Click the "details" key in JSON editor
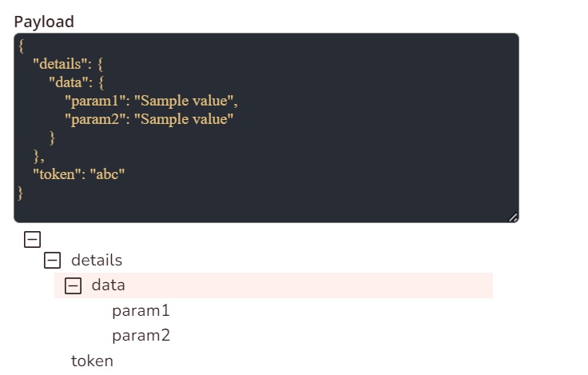588x375 pixels. 60,65
